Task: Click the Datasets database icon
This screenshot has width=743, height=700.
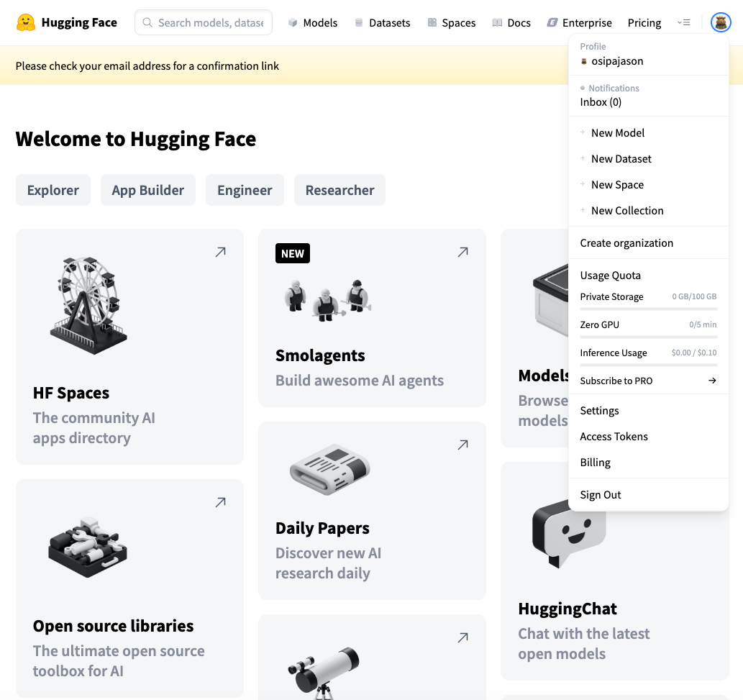Action: point(359,22)
